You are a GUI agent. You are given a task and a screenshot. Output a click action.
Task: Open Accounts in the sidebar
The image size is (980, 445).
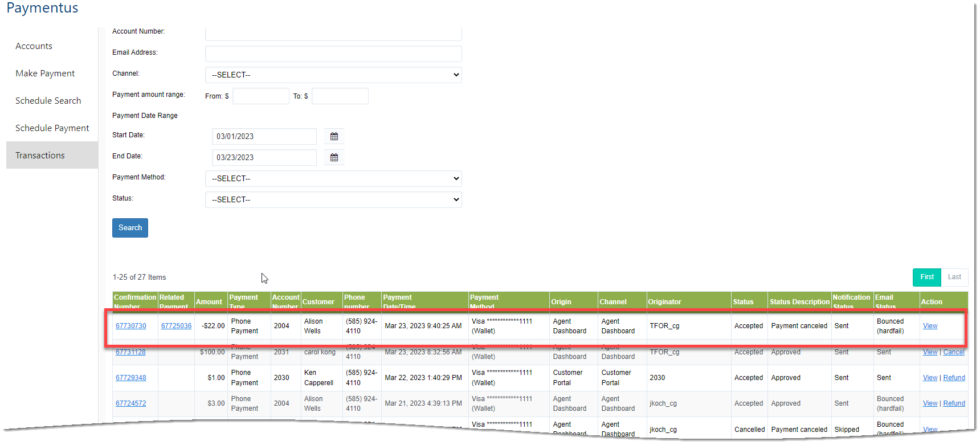(34, 46)
